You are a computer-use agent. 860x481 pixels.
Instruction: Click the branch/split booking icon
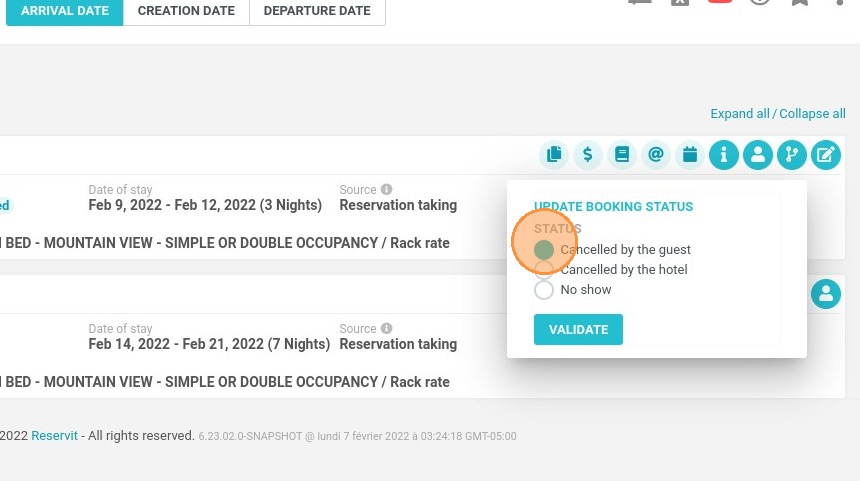tap(792, 155)
